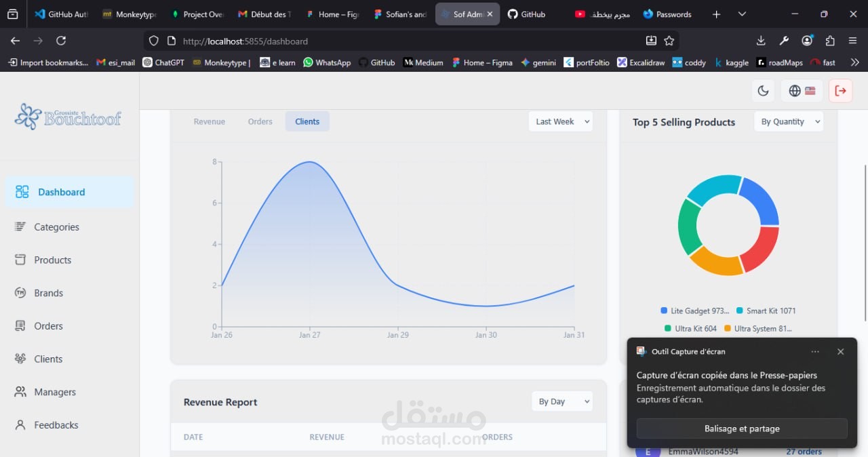This screenshot has height=457, width=868.
Task: Click the Categories list icon
Action: (x=20, y=226)
